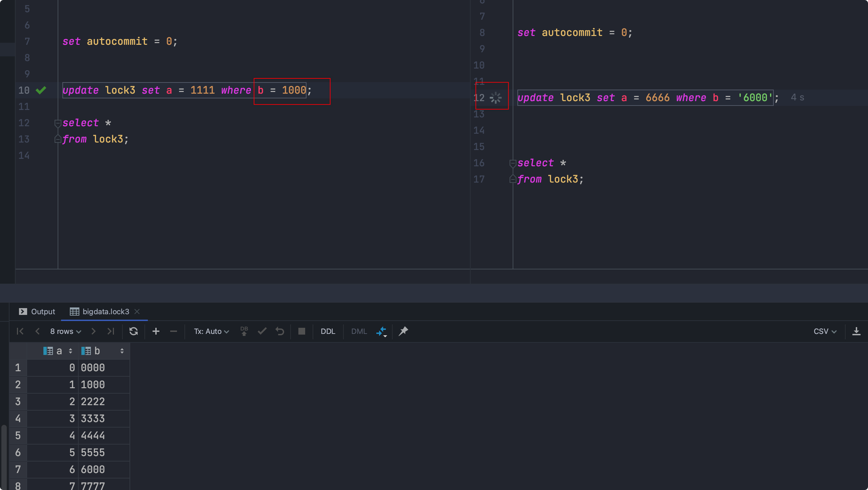This screenshot has width=868, height=490.
Task: Click the submit changes checkmark icon
Action: coord(262,331)
